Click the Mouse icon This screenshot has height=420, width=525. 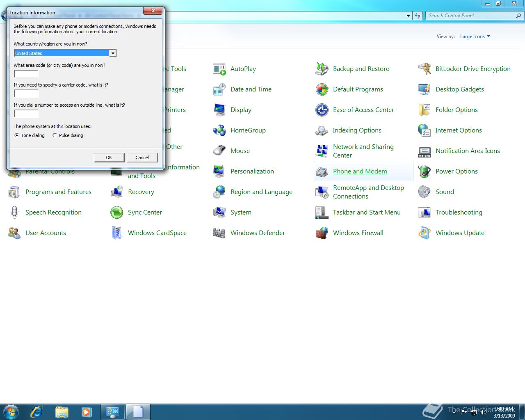tap(219, 151)
